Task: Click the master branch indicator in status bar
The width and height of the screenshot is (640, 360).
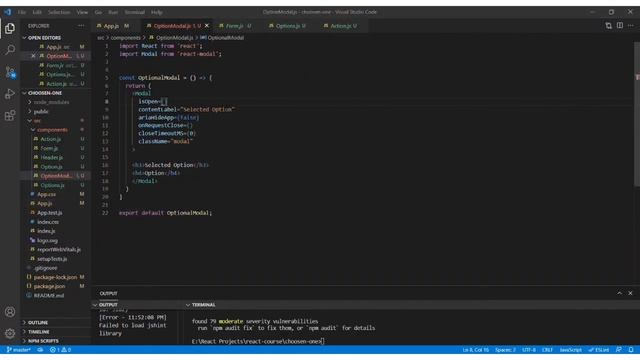Action: coord(18,350)
